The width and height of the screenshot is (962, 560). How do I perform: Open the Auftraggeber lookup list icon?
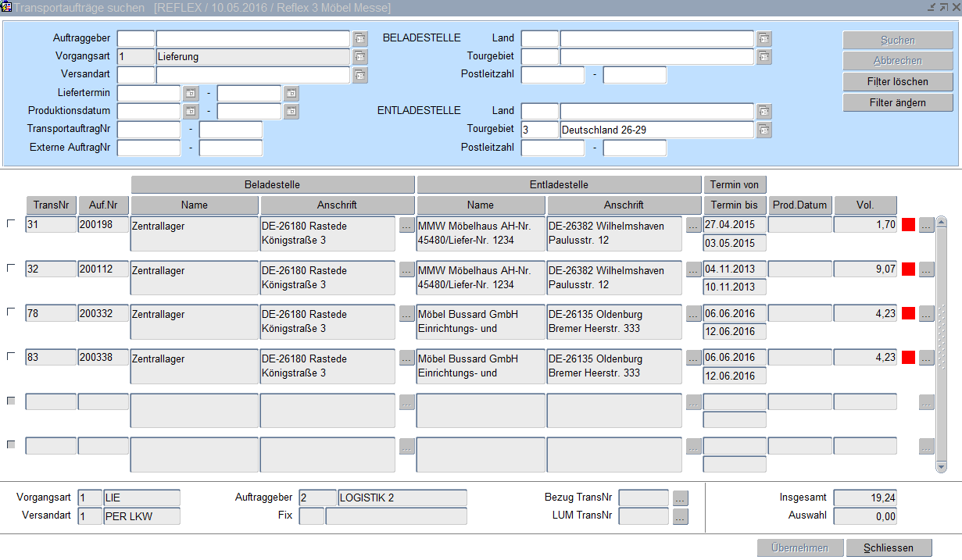click(359, 38)
